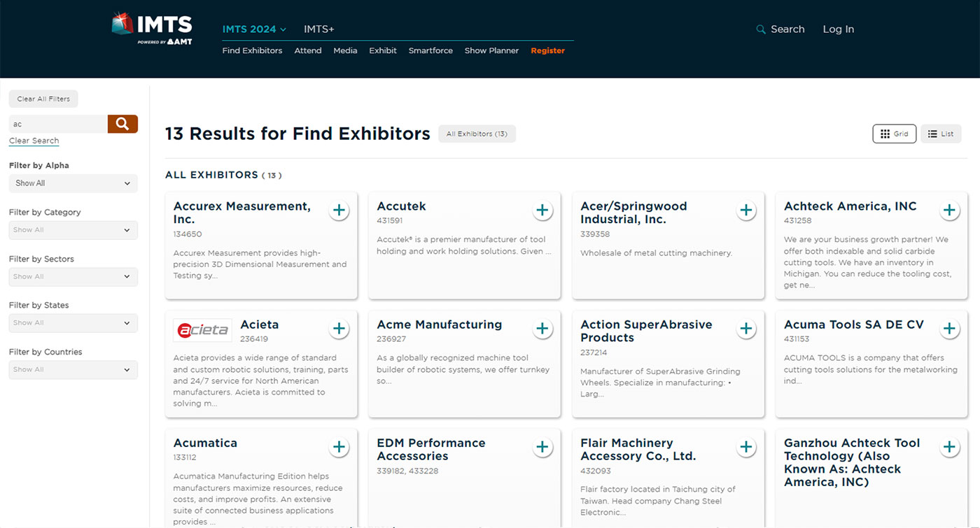Image resolution: width=980 pixels, height=528 pixels.
Task: Open the Acieta exhibitor title
Action: (x=259, y=324)
